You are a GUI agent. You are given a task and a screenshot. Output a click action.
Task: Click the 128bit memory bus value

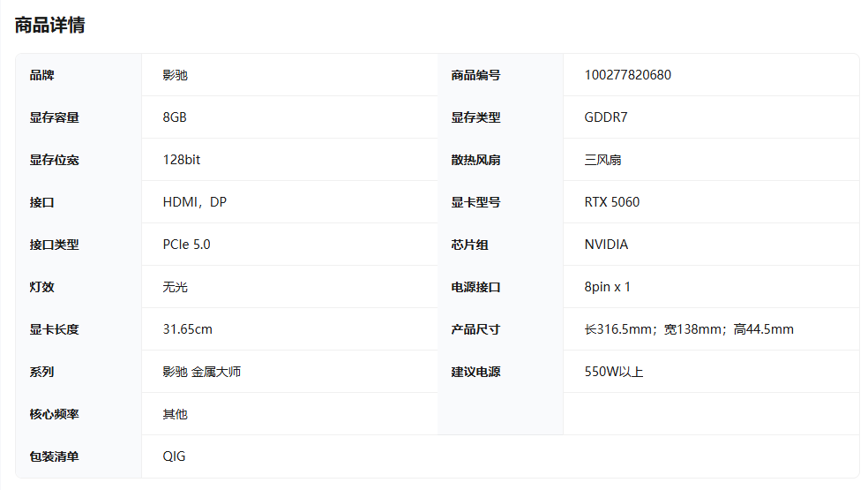coord(182,160)
